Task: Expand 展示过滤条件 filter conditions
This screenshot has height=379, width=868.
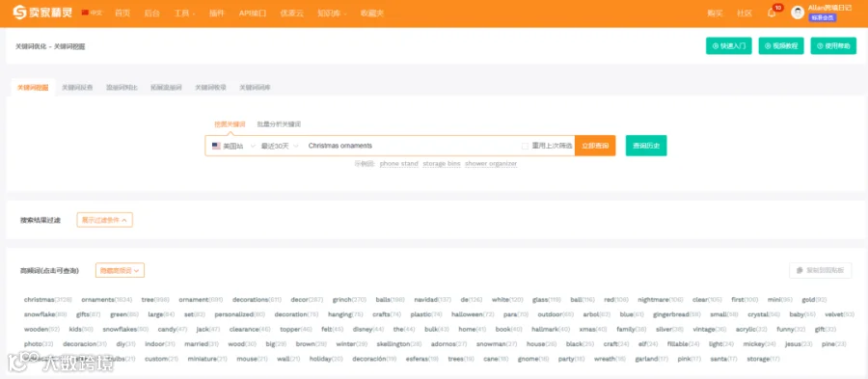Action: pos(104,220)
